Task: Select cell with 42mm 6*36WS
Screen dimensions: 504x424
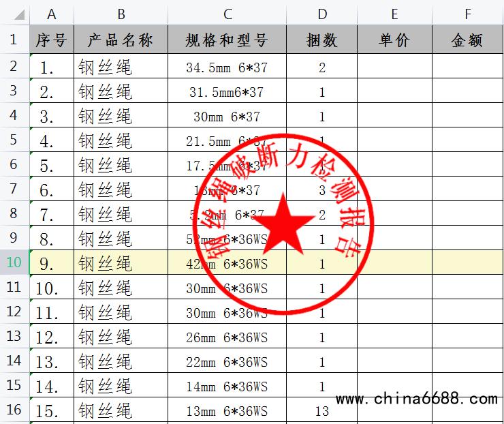Action: pos(227,262)
